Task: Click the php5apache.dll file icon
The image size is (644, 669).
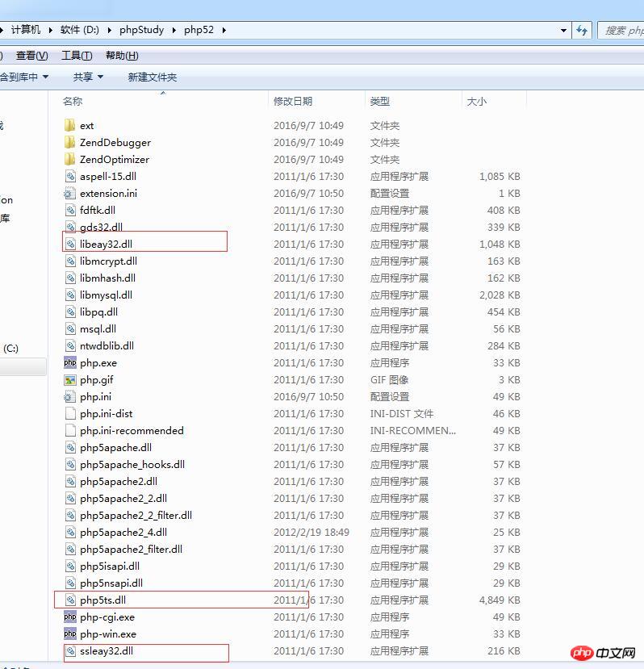Action: 70,448
